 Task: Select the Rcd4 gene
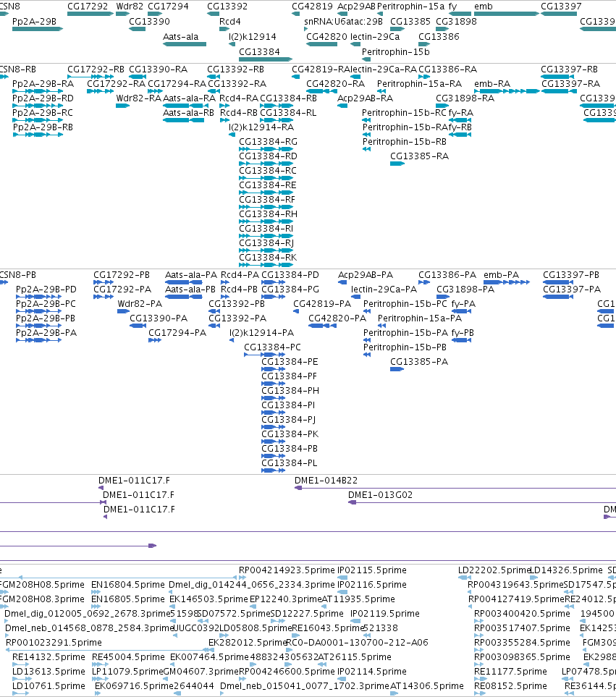tap(224, 29)
